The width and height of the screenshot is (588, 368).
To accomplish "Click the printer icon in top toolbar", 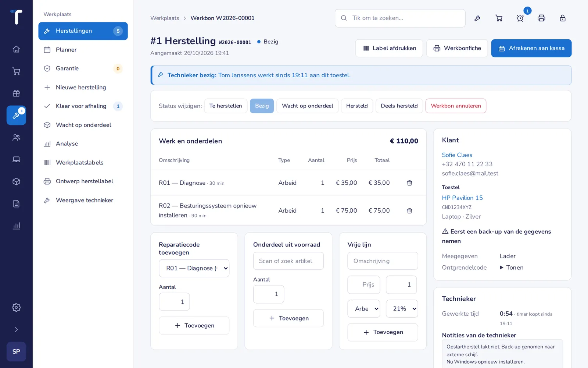I will point(541,18).
